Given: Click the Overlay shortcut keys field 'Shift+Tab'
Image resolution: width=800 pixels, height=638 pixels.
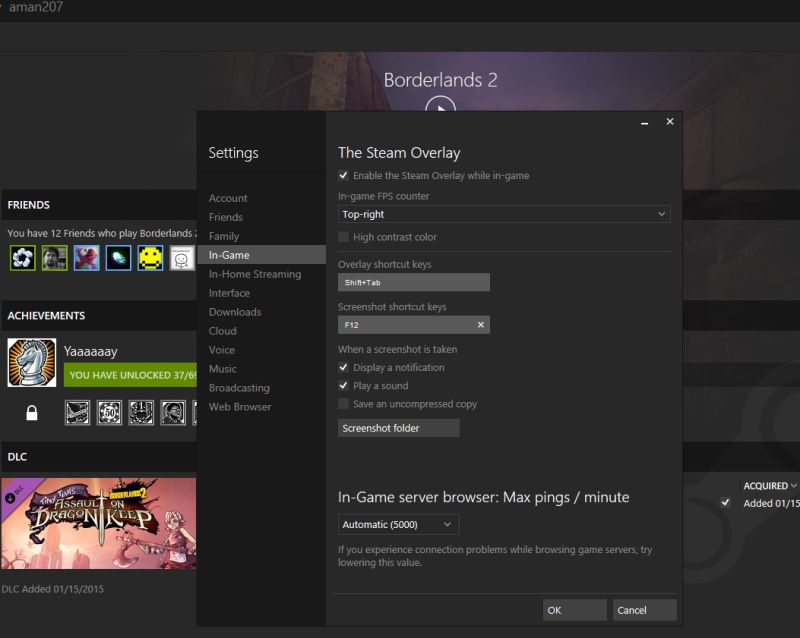Looking at the screenshot, I should [414, 282].
